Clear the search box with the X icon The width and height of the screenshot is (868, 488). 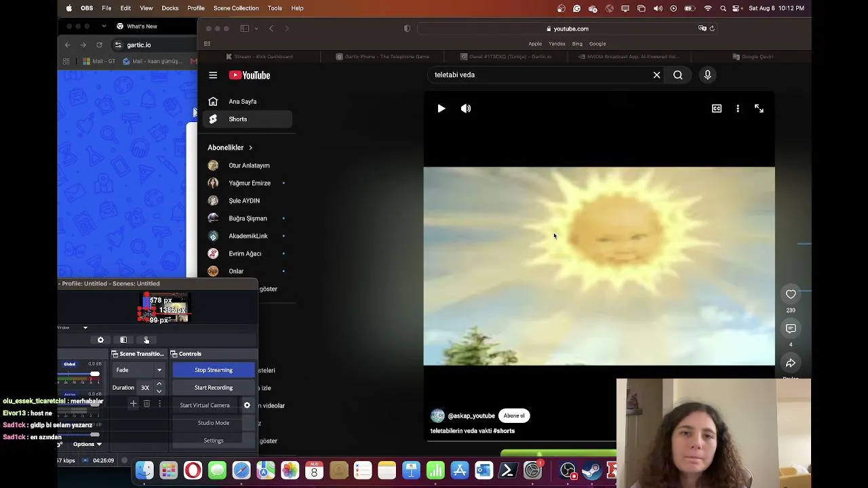(x=656, y=75)
